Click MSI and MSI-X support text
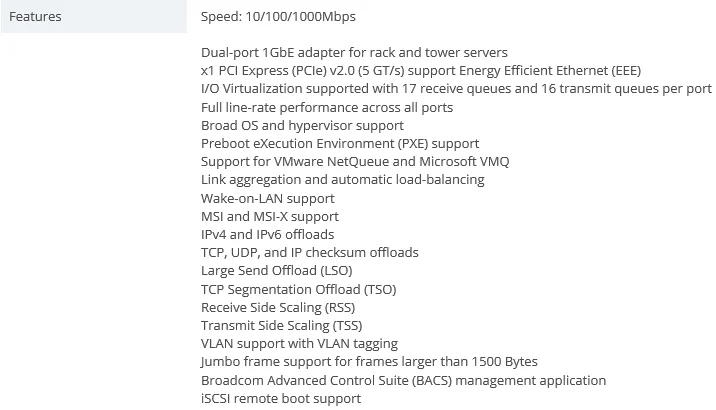The width and height of the screenshot is (716, 410). 269,216
